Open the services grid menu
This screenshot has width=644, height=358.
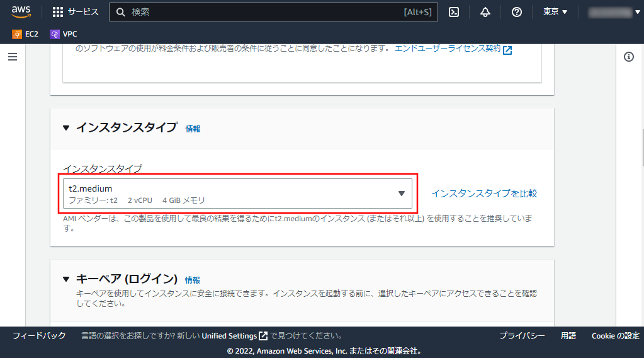[x=76, y=12]
